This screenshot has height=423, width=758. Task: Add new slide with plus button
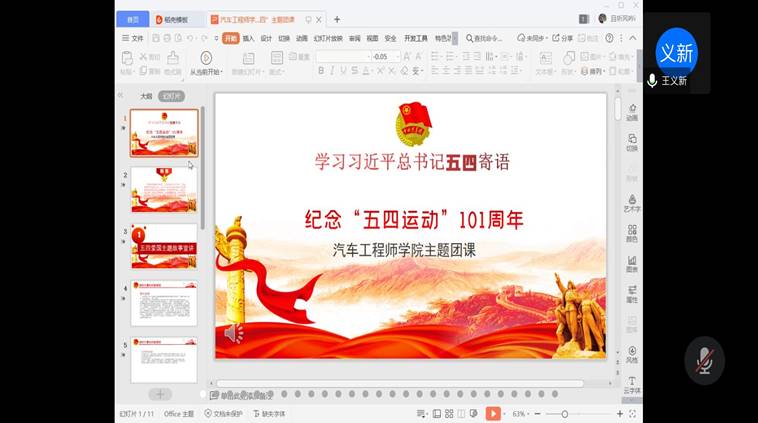160,394
